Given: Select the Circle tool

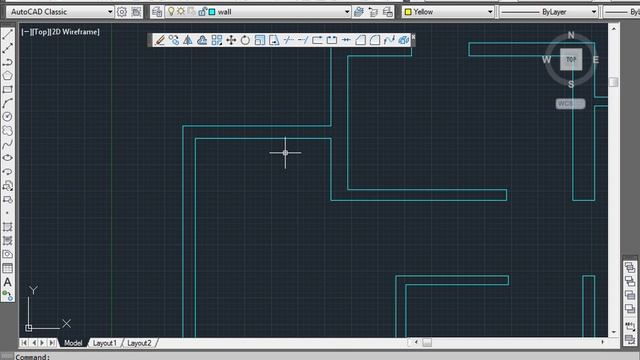Looking at the screenshot, I should 7,117.
